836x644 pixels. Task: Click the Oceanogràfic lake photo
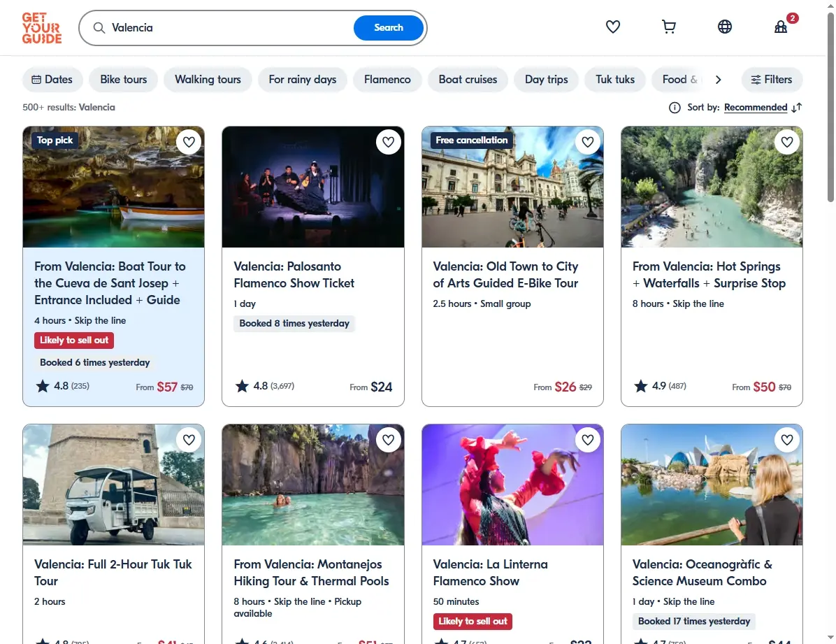pos(712,485)
